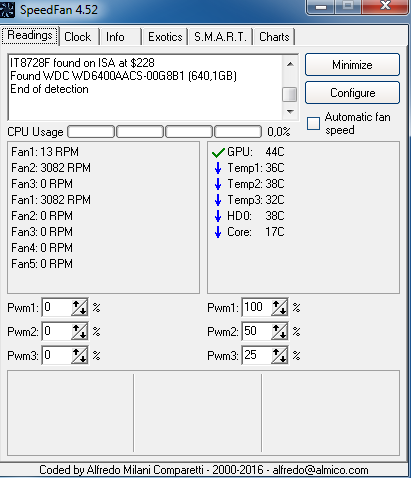Image resolution: width=413 pixels, height=478 pixels.
Task: Click the blue down arrow next to Core
Action: coord(218,232)
